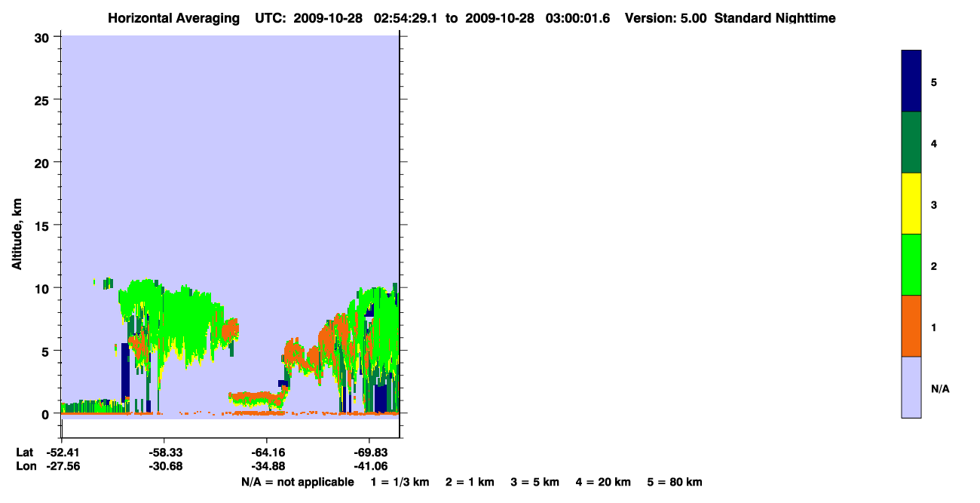
Task: Click the 5 altitude tick label
Action: click(x=47, y=351)
